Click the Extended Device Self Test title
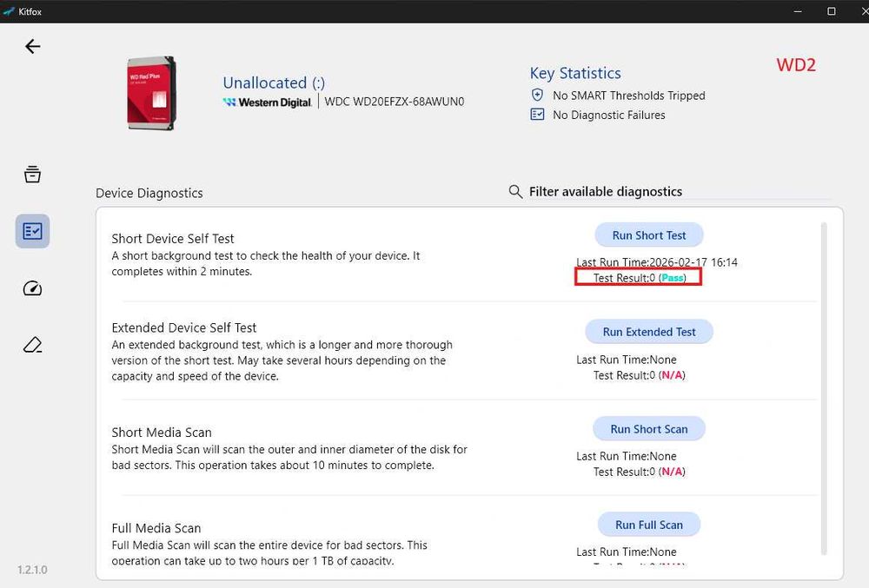Image resolution: width=869 pixels, height=588 pixels. click(x=184, y=327)
